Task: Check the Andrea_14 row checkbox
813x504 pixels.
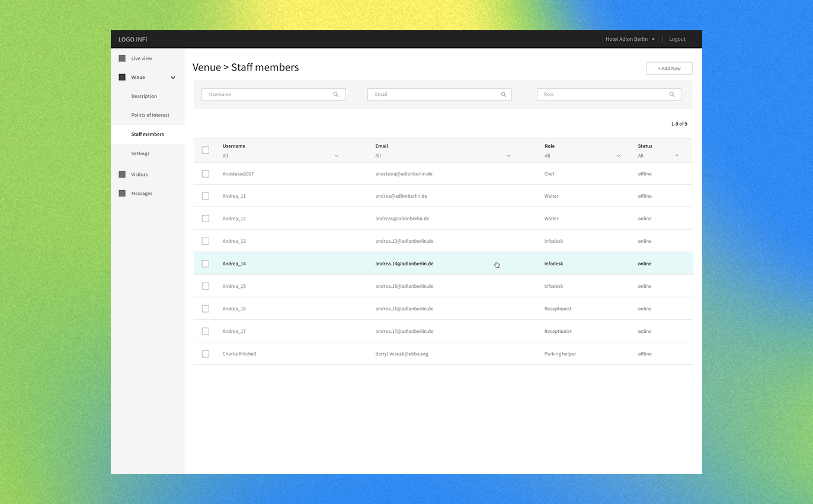Action: 206,264
